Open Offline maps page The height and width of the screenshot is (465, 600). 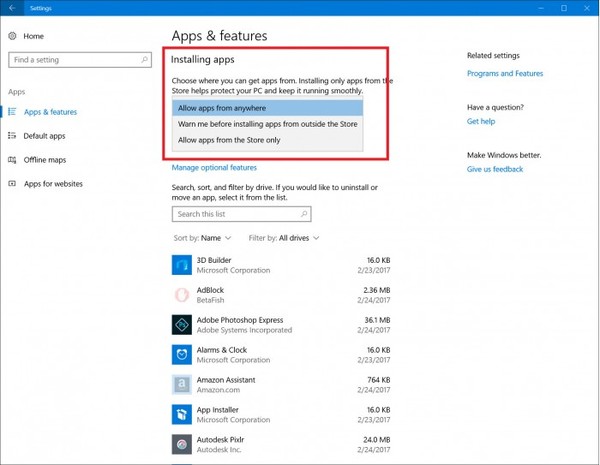tap(45, 160)
